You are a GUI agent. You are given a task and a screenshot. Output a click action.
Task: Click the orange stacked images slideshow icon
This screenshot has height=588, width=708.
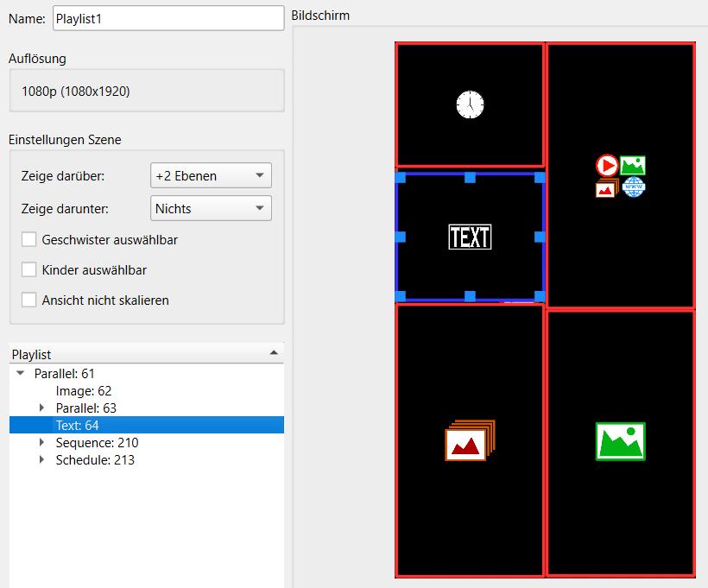tap(470, 440)
